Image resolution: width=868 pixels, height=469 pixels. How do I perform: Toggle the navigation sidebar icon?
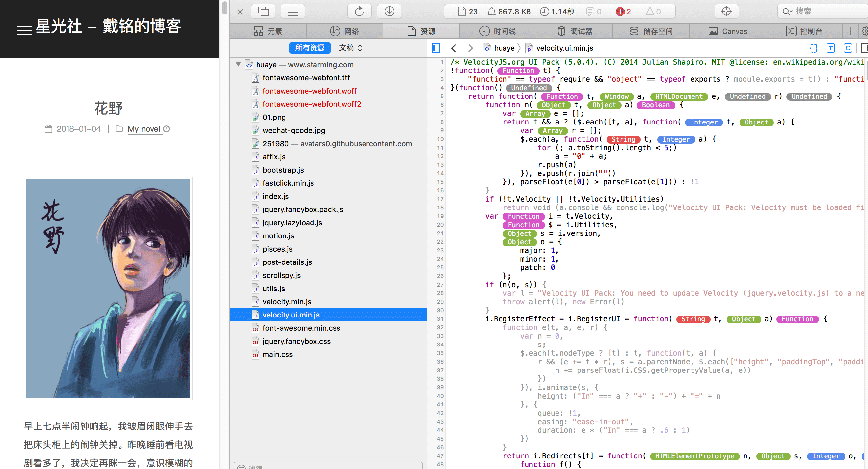[x=436, y=48]
